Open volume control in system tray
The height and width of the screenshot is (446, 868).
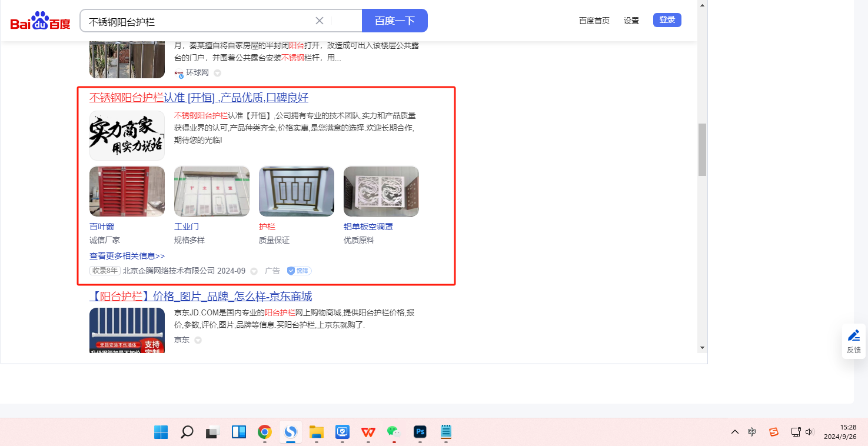tap(810, 432)
